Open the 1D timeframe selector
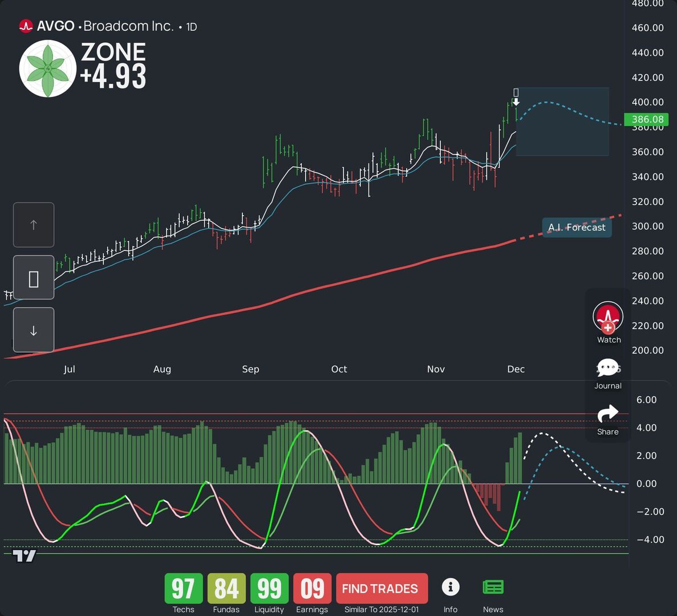 (191, 26)
